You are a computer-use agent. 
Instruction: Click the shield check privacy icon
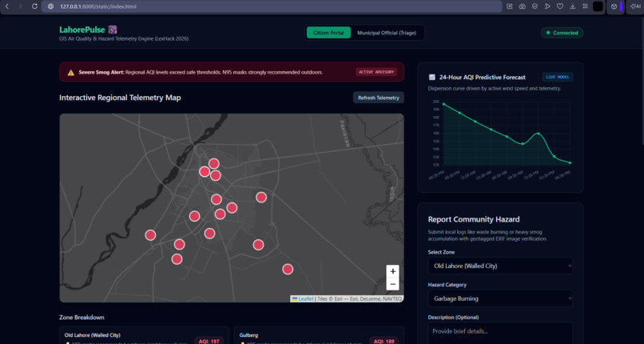coord(535,6)
